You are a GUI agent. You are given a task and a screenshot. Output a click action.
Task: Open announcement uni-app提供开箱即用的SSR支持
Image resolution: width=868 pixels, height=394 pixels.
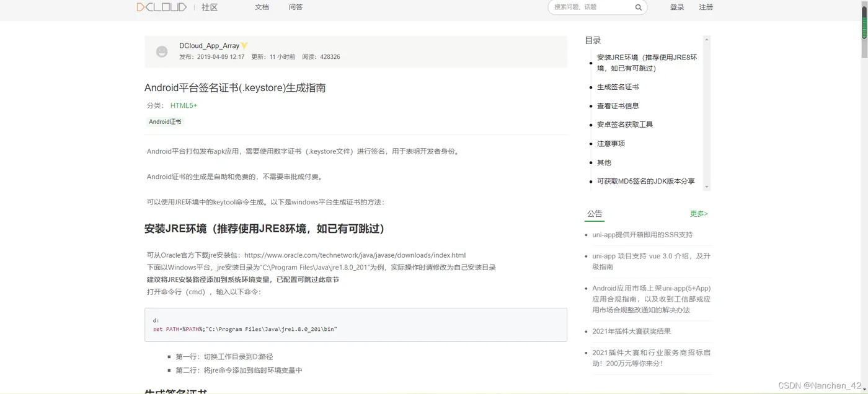pyautogui.click(x=642, y=235)
